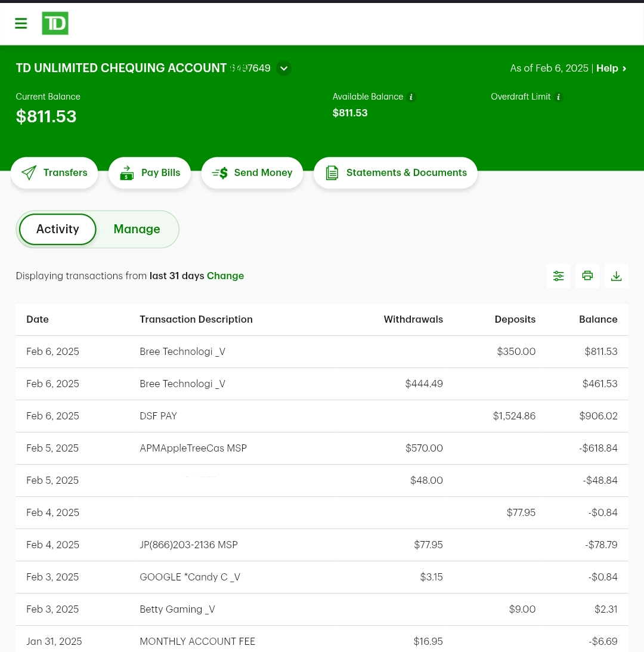Open Pay Bills
The image size is (644, 652).
click(x=150, y=172)
